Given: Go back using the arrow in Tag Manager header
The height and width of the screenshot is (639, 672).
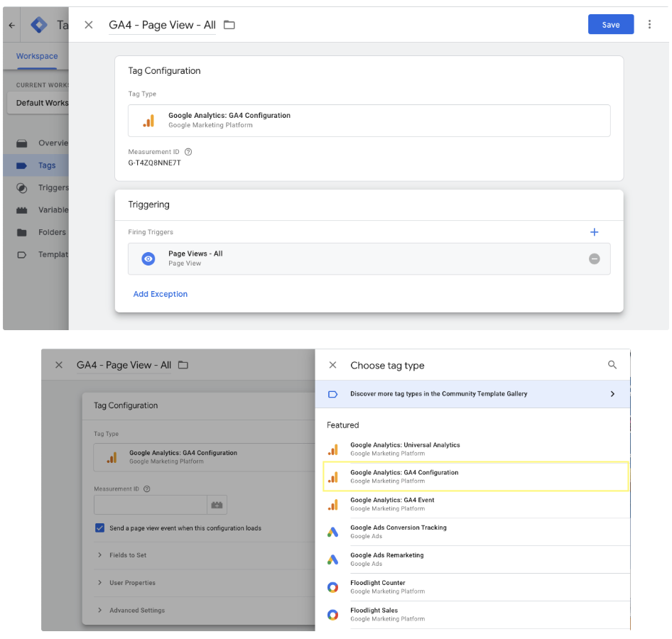Looking at the screenshot, I should (x=12, y=26).
